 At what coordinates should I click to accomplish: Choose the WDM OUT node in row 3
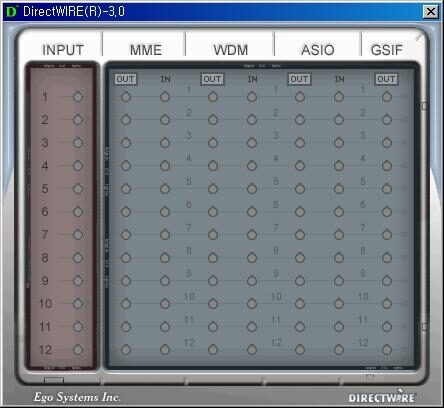point(213,143)
